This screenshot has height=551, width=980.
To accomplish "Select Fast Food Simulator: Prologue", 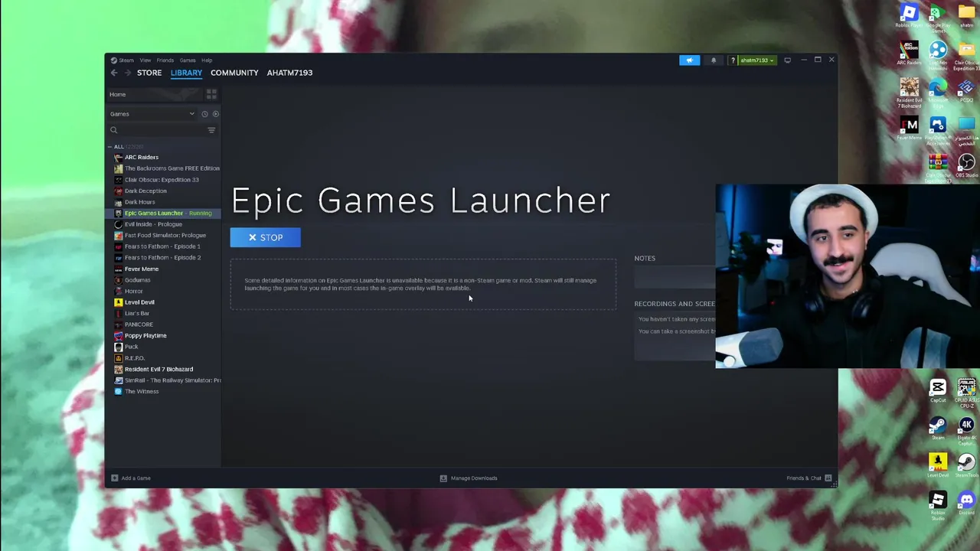I will pyautogui.click(x=164, y=235).
